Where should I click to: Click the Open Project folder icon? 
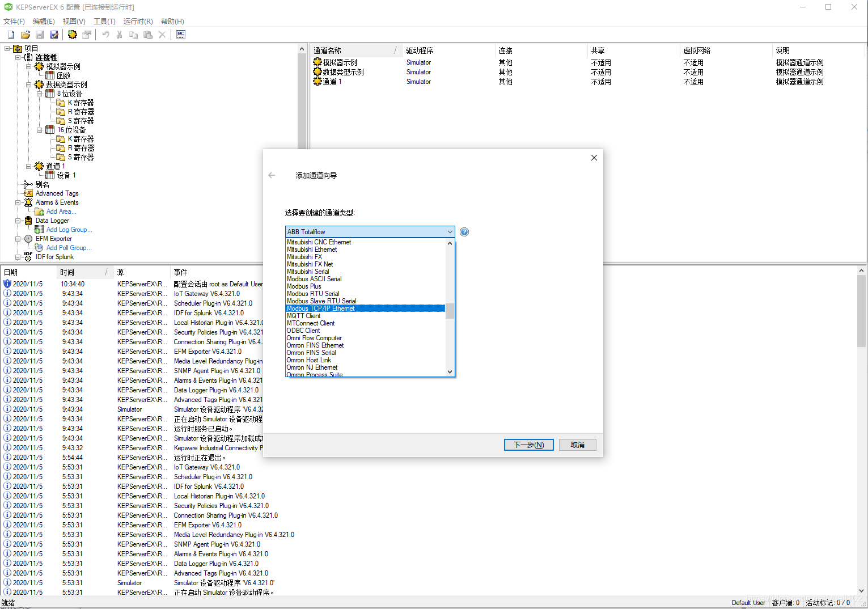(26, 35)
